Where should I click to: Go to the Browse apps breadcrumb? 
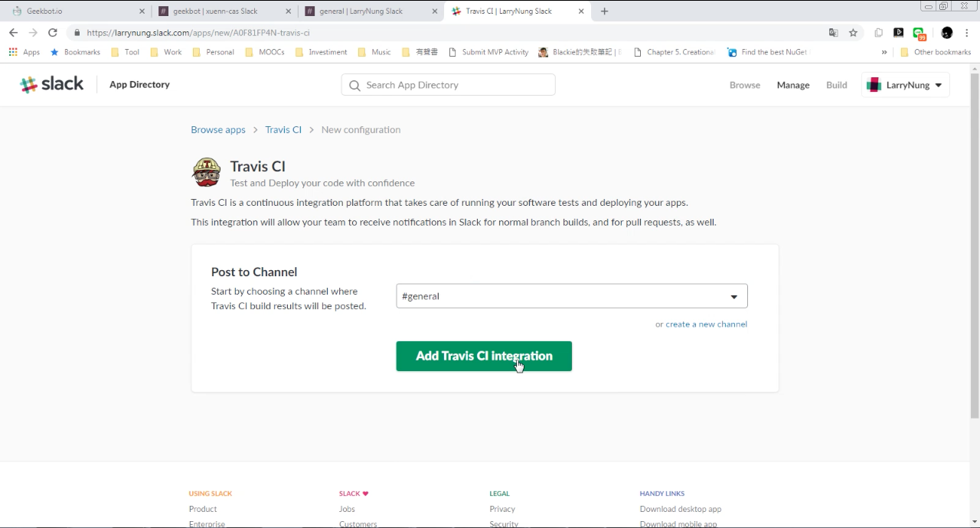[x=218, y=129]
